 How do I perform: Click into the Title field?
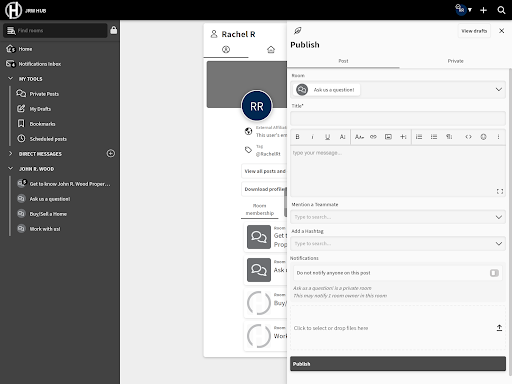coord(398,118)
